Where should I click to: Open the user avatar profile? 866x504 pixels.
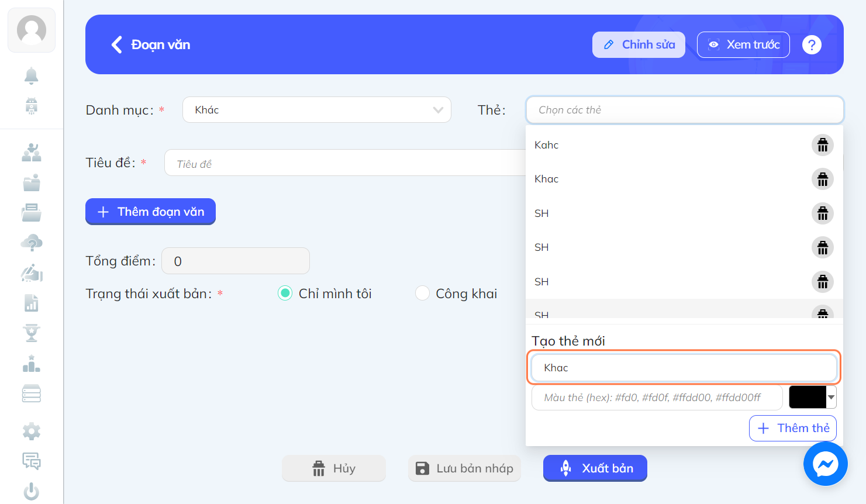point(32,30)
